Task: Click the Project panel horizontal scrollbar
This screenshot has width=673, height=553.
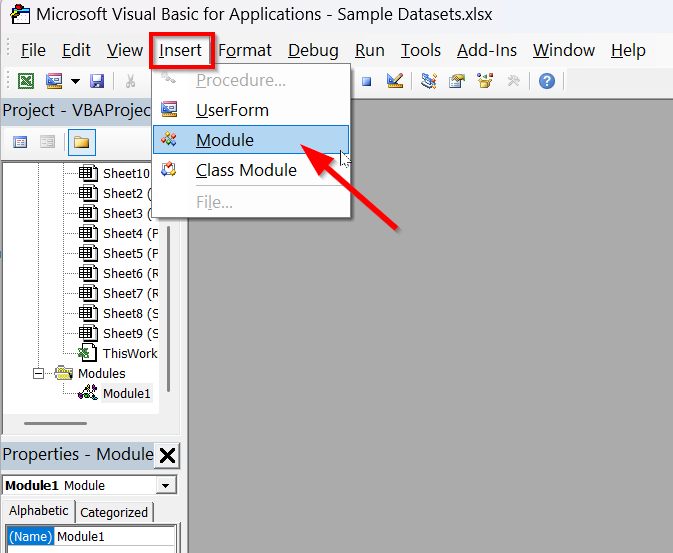Action: [x=55, y=423]
